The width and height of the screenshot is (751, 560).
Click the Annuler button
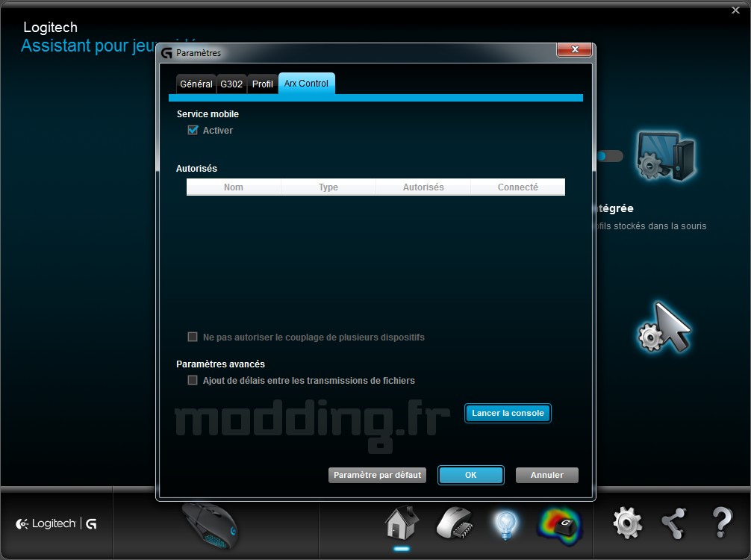(547, 475)
